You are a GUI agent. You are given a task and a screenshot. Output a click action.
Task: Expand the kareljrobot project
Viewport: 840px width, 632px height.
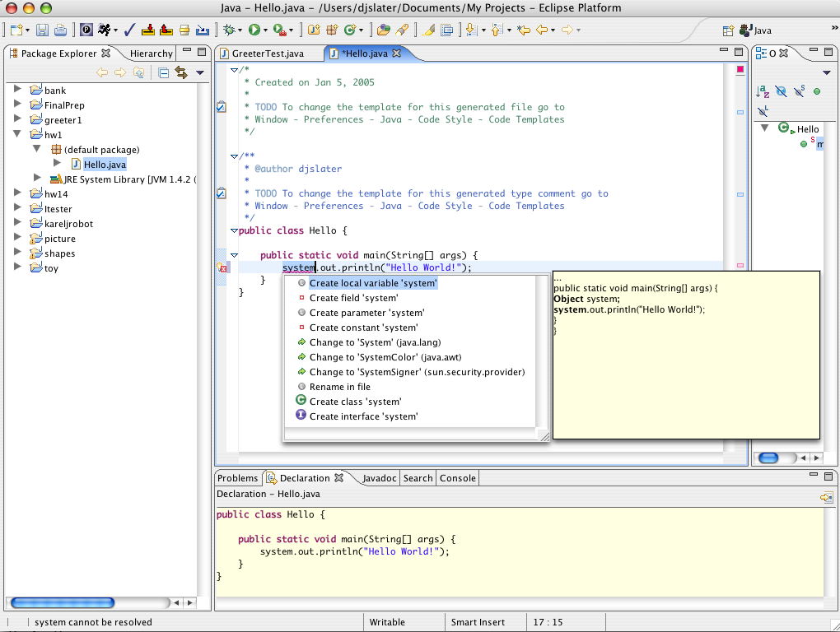click(x=17, y=223)
